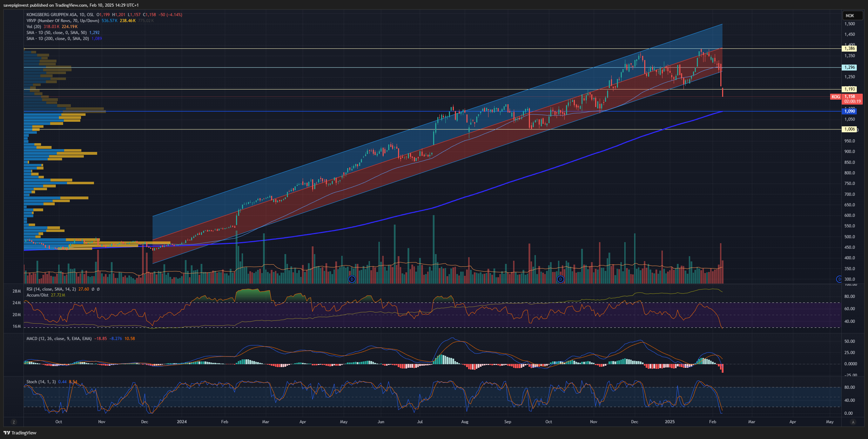Select the SMA 50 indicator legend
Screen dimensions: 868x439
56,33
